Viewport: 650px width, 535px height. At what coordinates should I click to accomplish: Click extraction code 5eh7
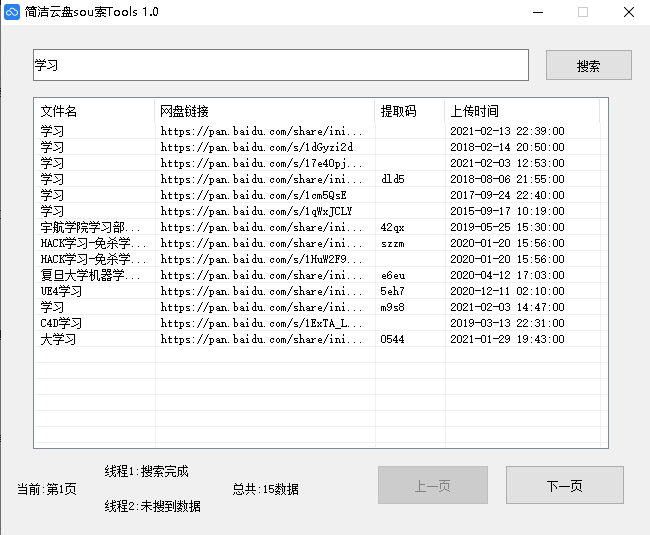(x=392, y=291)
